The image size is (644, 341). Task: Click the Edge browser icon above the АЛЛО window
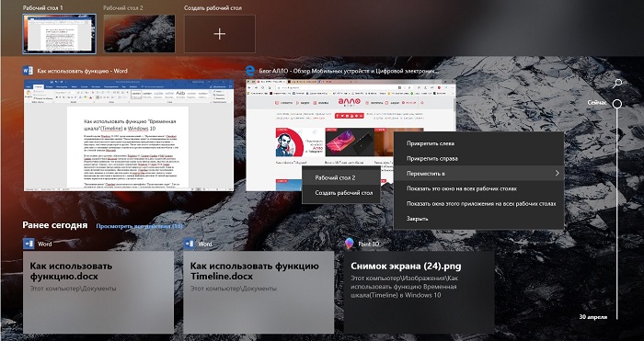[x=249, y=71]
